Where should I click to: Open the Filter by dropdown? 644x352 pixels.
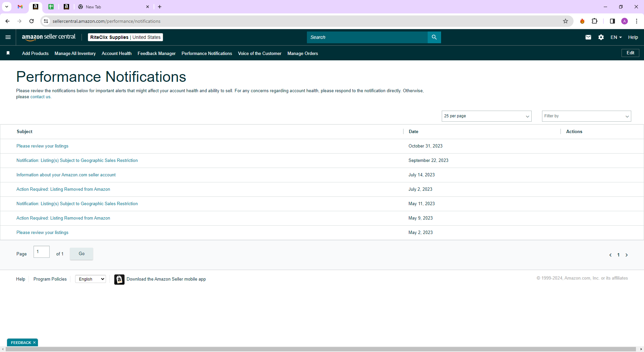point(586,116)
